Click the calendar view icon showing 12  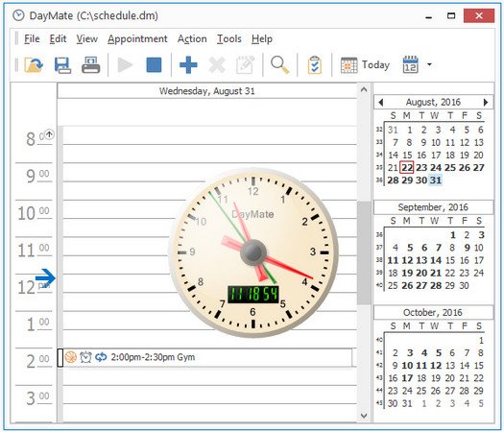click(410, 64)
